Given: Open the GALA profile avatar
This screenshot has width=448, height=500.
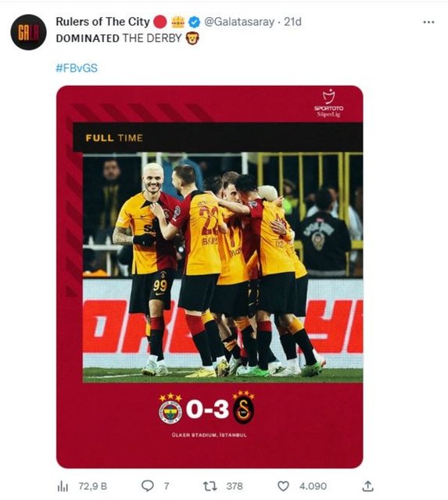Looking at the screenshot, I should coord(28,32).
